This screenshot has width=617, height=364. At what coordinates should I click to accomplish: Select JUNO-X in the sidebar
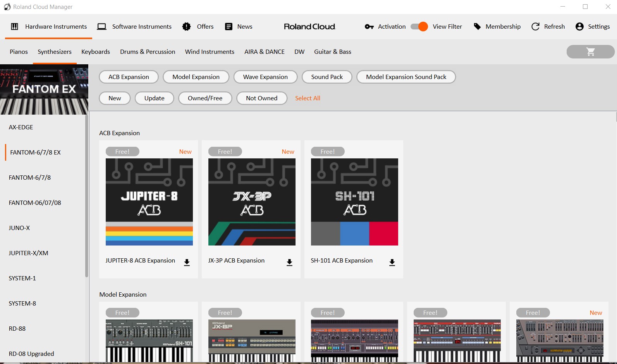coord(19,228)
